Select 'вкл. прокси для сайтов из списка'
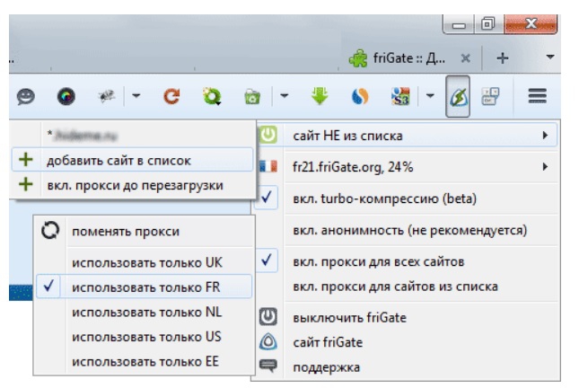Viewport: 588px width, 388px height. click(407, 287)
